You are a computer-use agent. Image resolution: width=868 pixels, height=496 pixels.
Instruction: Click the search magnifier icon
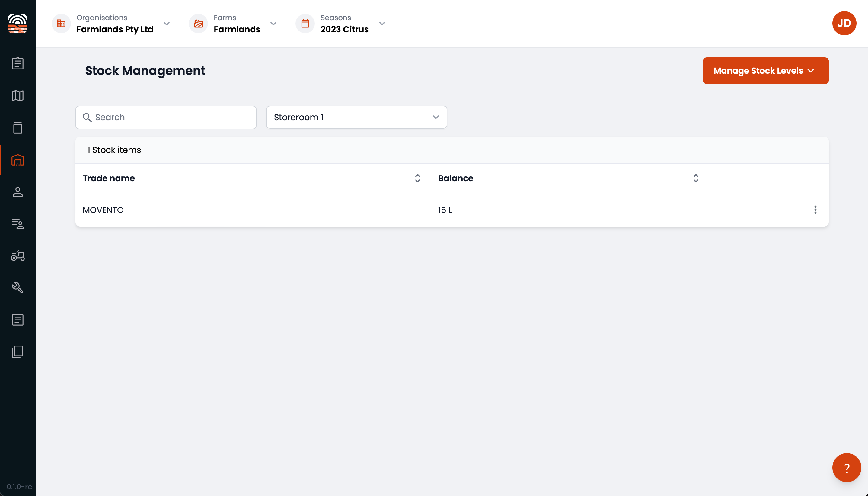pos(87,118)
